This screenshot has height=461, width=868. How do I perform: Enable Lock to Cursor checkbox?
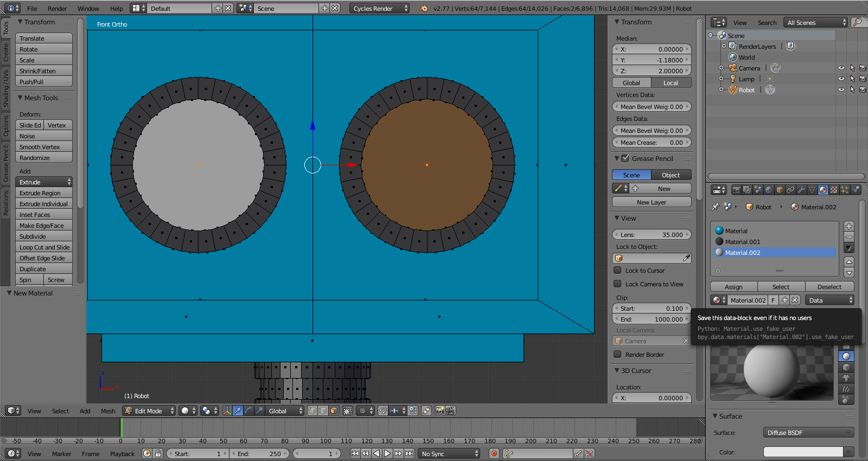[617, 270]
